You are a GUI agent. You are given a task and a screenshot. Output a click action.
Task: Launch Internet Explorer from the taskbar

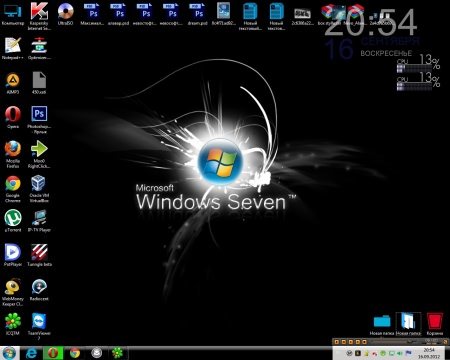point(31,353)
